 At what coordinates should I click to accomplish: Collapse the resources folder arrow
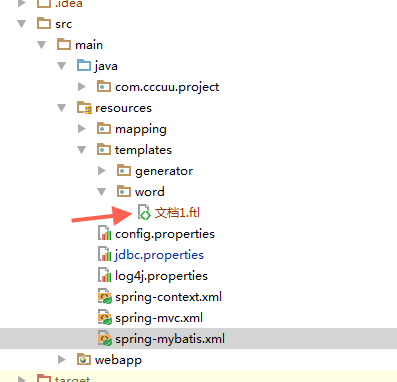tap(62, 108)
